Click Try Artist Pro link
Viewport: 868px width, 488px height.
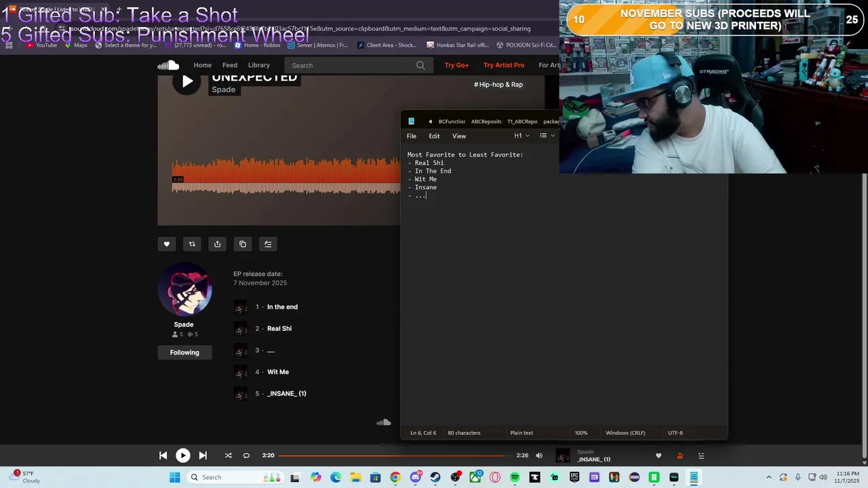(504, 65)
